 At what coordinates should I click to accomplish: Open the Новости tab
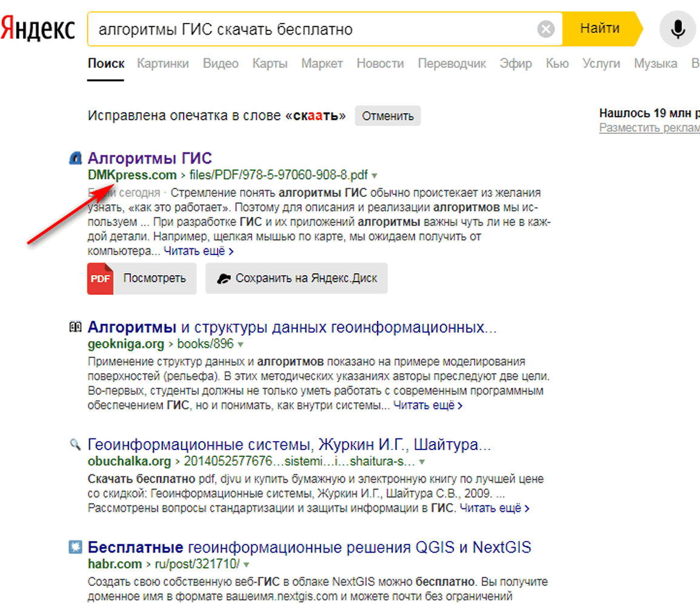coord(380,64)
